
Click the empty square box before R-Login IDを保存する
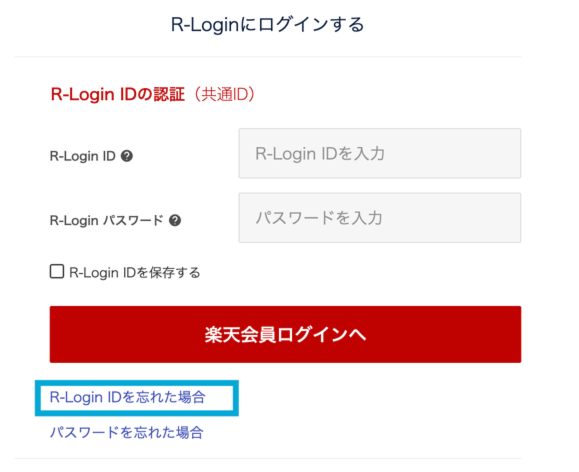click(x=57, y=271)
